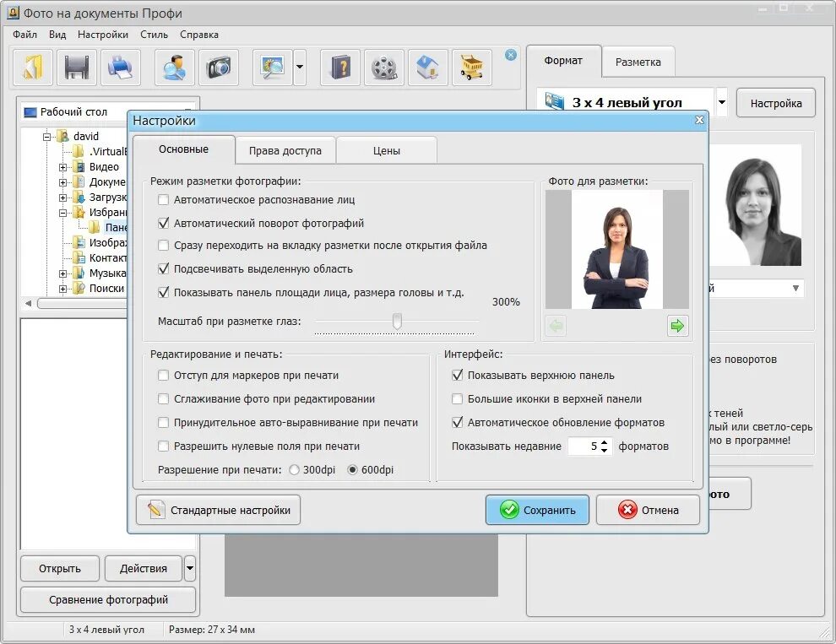
Task: Click the printer icon in toolbar
Action: click(x=121, y=68)
